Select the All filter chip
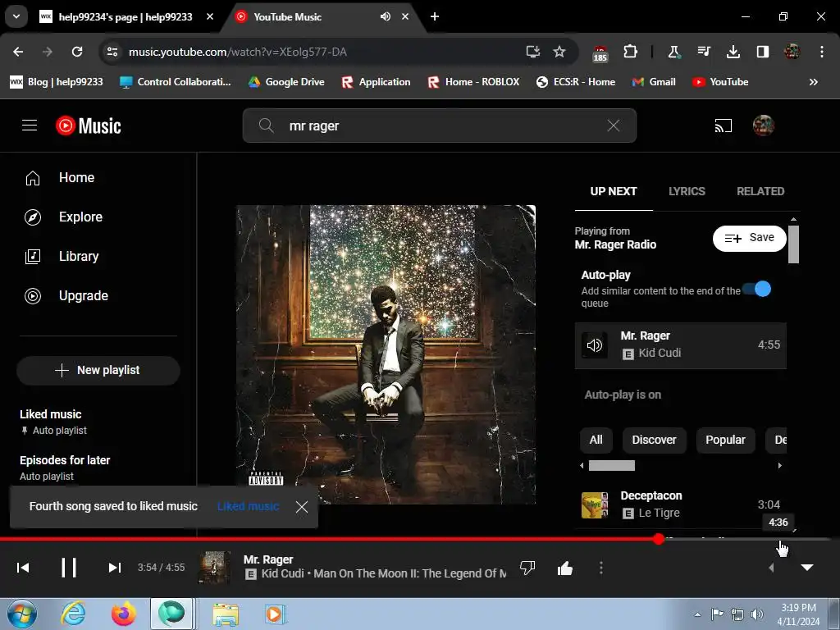This screenshot has height=630, width=840. (x=596, y=440)
